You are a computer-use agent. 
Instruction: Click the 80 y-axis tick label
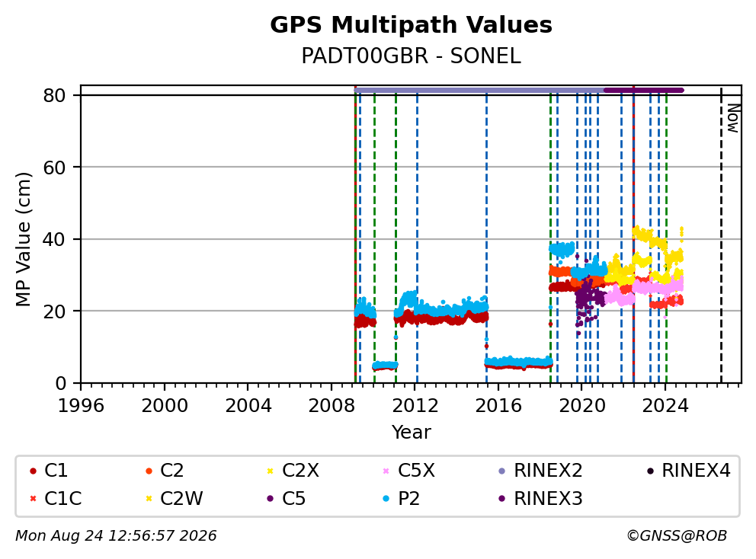54,95
